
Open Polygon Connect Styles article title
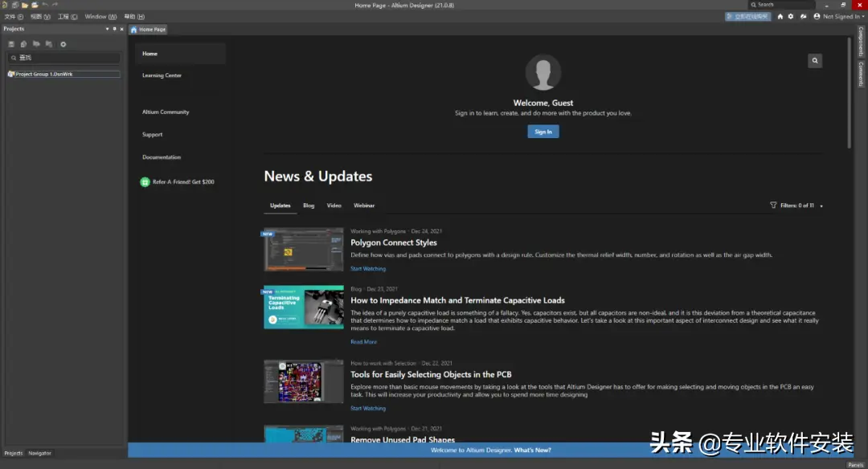click(x=394, y=243)
